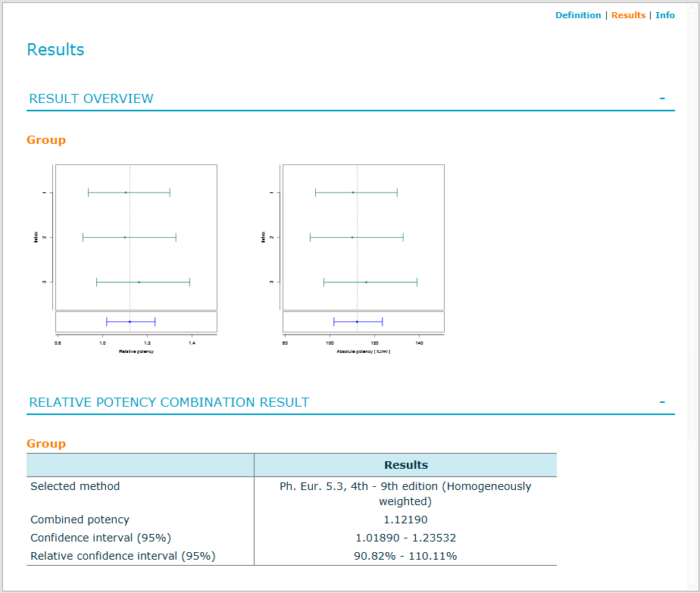This screenshot has width=700, height=593.
Task: Collapse the Relative Potency Combination Result section
Action: tap(662, 402)
